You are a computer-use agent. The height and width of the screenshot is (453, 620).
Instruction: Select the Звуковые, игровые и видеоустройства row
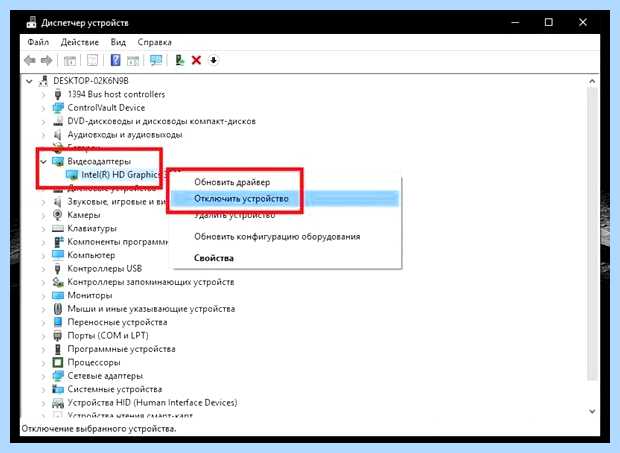coord(117,202)
